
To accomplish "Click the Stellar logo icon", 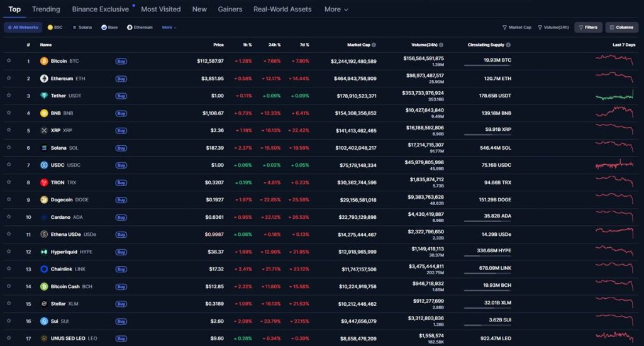I will pos(44,304).
